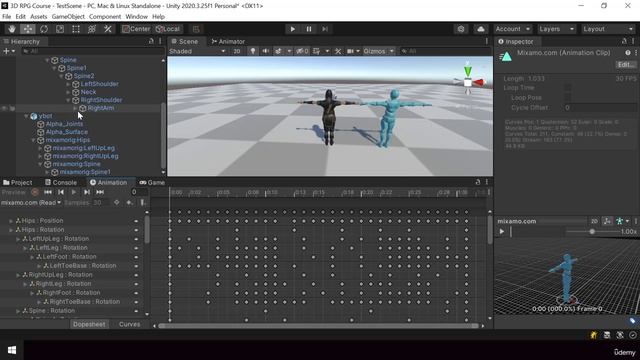Click the Add keyframe diamond icon
The height and width of the screenshot is (360, 640).
[117, 202]
